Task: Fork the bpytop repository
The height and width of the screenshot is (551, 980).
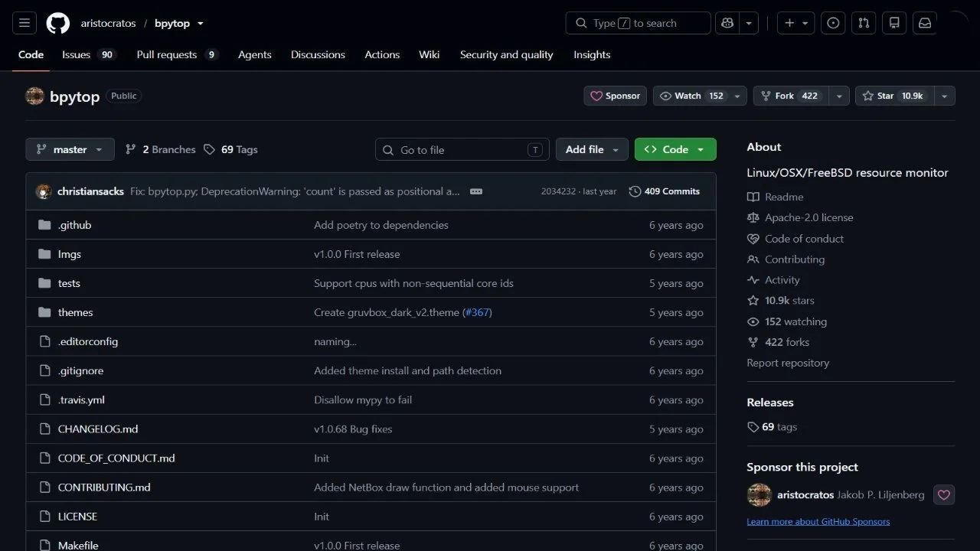Action: [x=792, y=96]
